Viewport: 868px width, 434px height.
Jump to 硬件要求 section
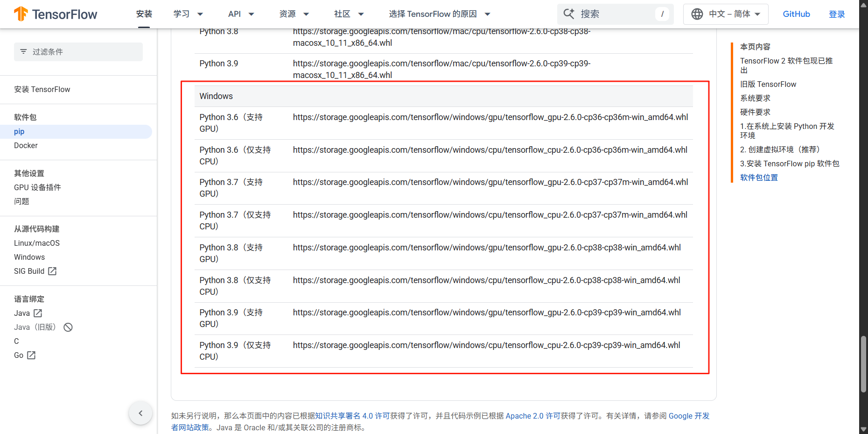pyautogui.click(x=755, y=112)
